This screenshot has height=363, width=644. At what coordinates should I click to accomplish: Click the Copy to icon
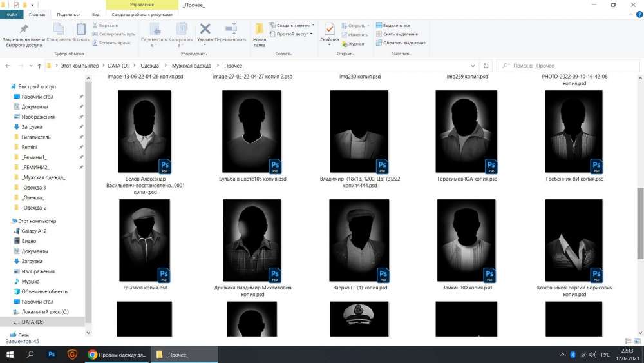(181, 29)
